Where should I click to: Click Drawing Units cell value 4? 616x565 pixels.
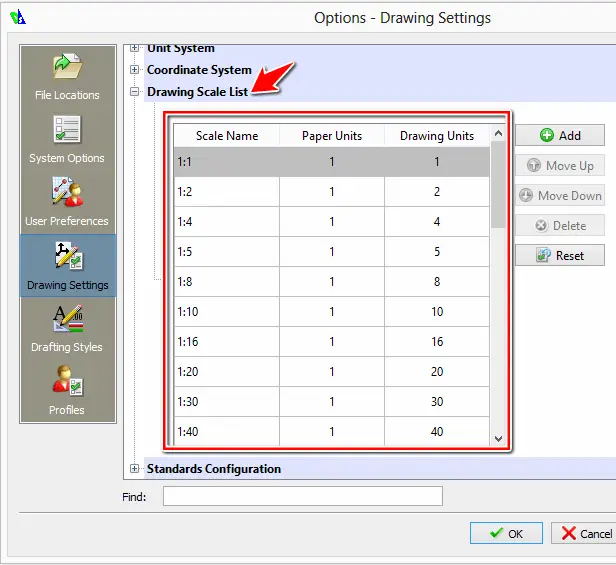point(437,222)
